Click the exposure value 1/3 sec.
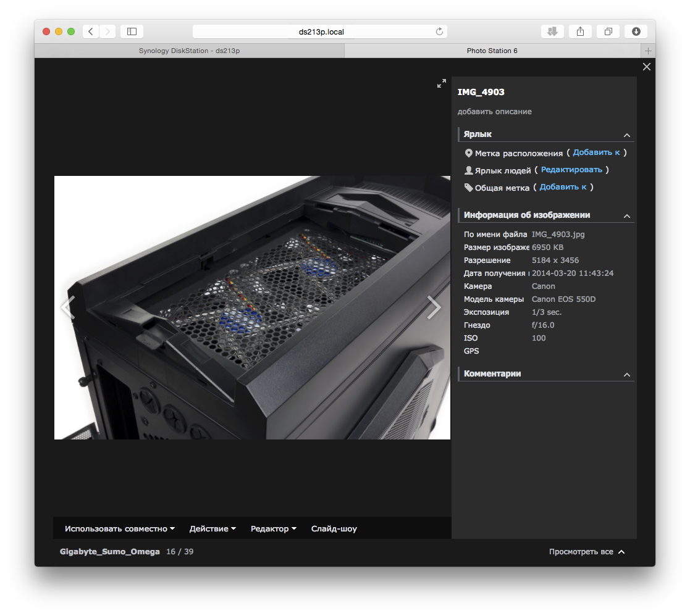Viewport: 690px width, 616px height. (x=547, y=312)
